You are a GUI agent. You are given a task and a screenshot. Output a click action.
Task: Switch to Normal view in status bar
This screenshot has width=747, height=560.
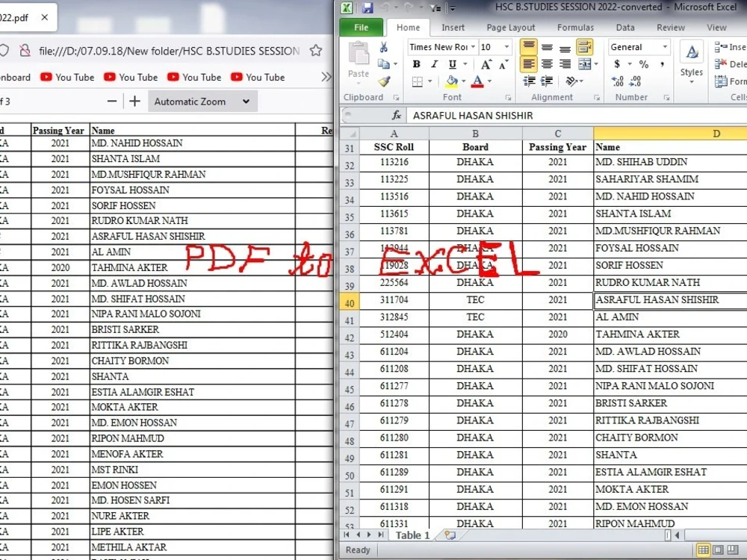pyautogui.click(x=703, y=550)
